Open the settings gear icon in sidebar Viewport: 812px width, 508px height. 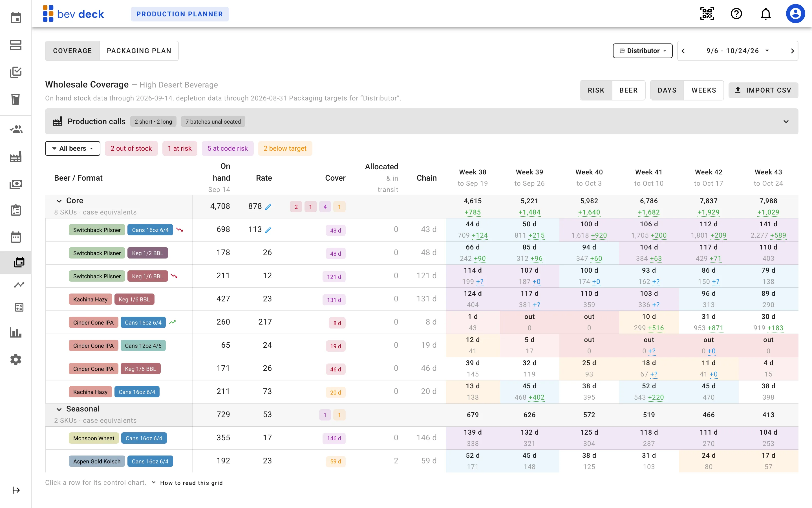(x=16, y=360)
